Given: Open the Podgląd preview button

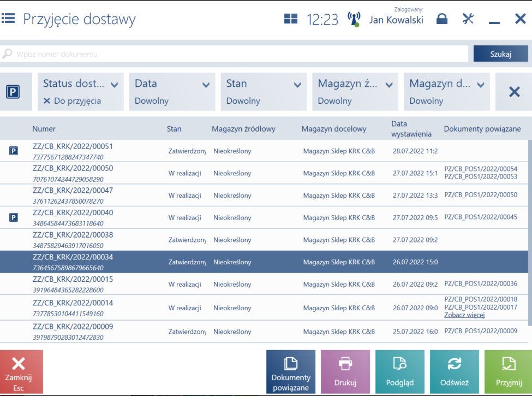Looking at the screenshot, I should point(400,372).
